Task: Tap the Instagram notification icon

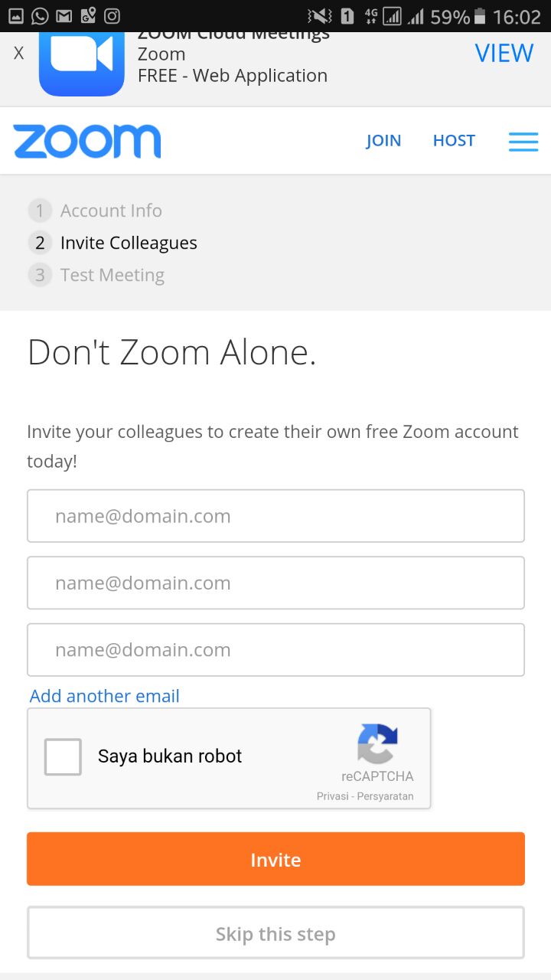Action: click(112, 15)
